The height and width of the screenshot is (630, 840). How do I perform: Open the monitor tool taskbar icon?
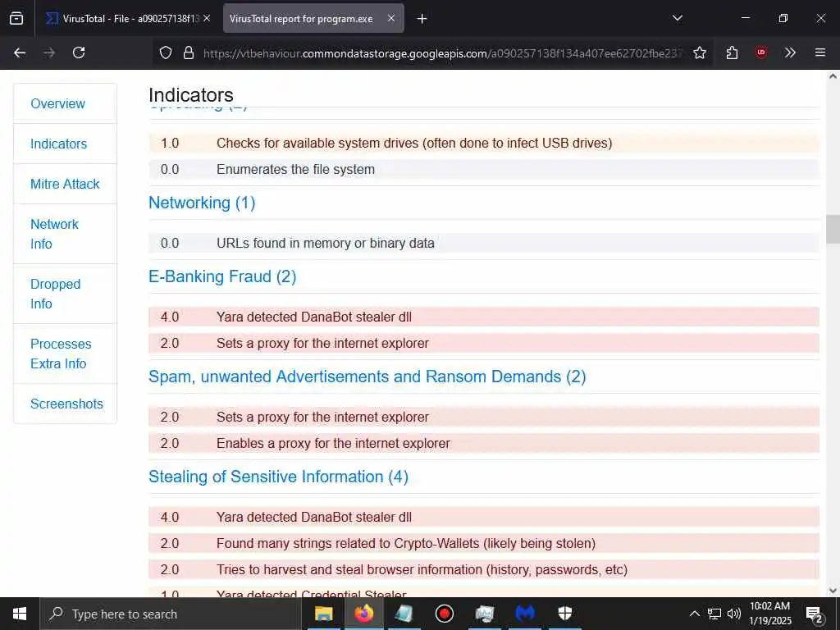(x=484, y=614)
